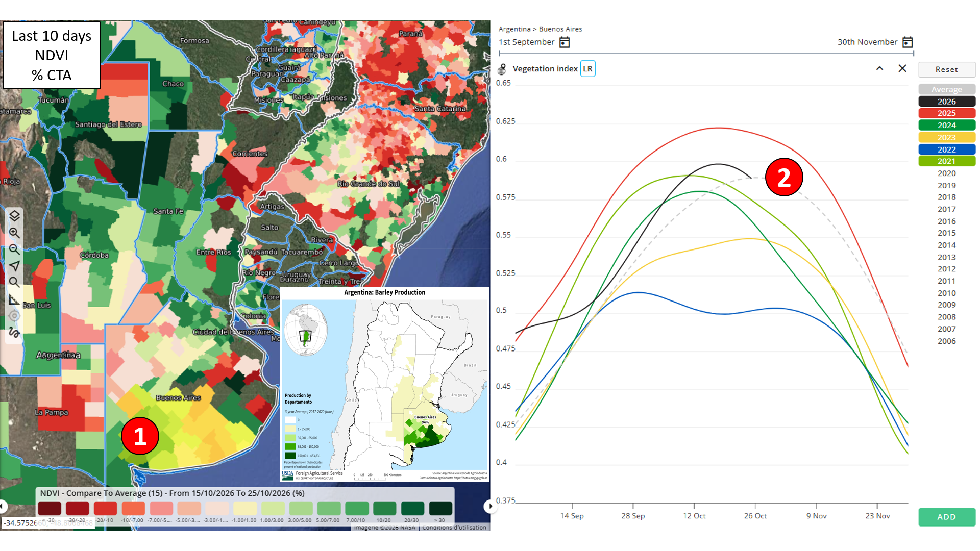This screenshot has height=551, width=980.
Task: Click the Conditions d'utilisation link
Action: pyautogui.click(x=454, y=527)
